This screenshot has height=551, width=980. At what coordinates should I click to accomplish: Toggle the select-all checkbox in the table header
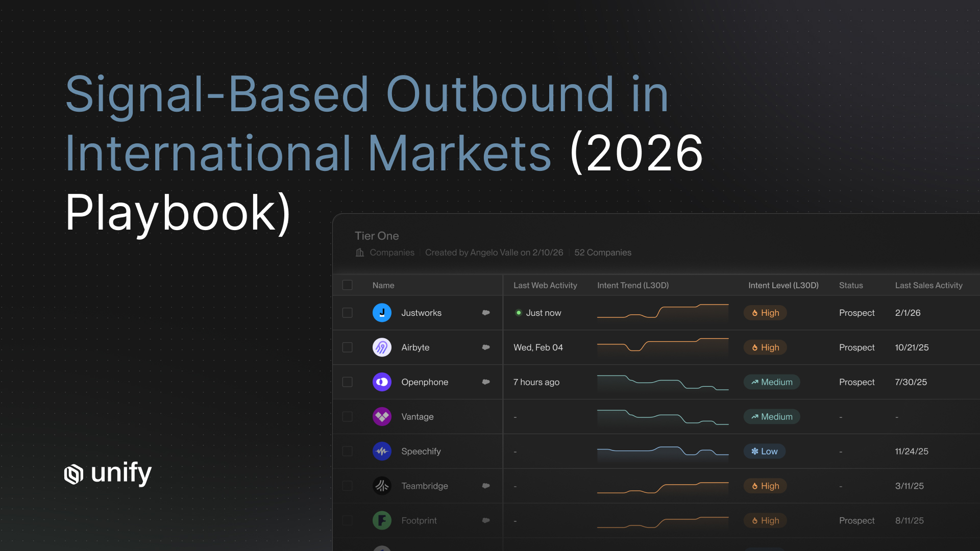coord(347,285)
